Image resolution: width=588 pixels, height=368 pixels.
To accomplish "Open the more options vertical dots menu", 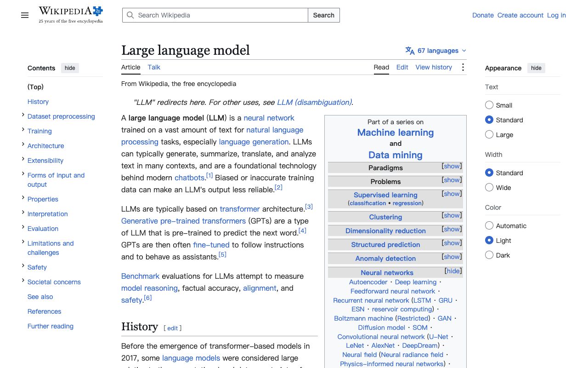I will point(463,67).
